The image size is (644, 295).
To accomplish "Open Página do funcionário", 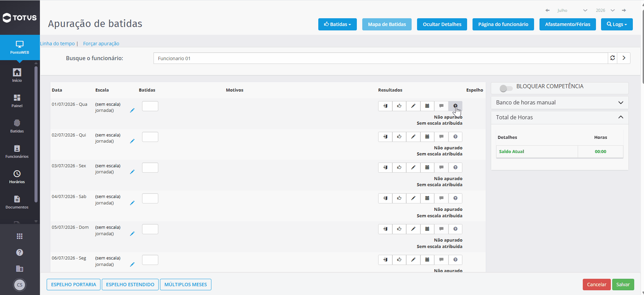I will (x=503, y=24).
